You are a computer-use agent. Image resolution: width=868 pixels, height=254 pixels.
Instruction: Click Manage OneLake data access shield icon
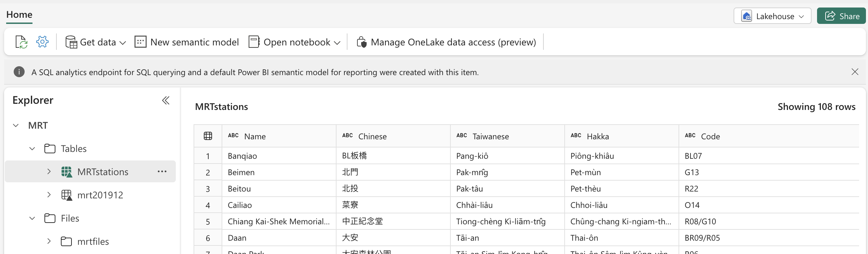[361, 42]
